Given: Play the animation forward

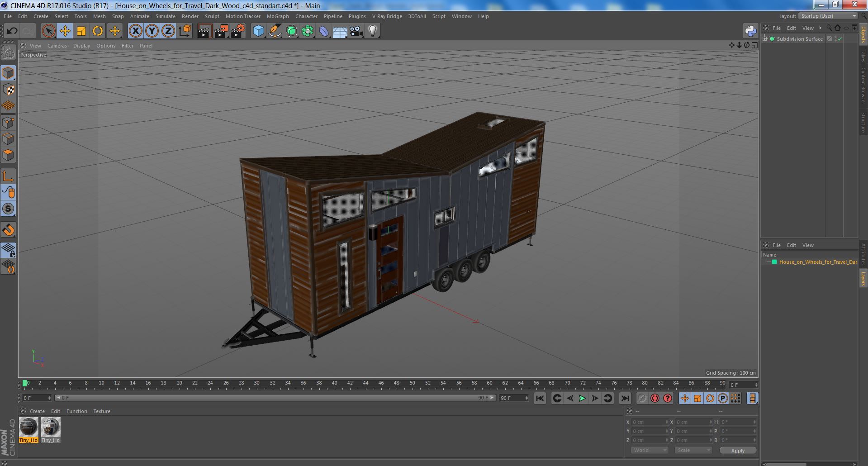Looking at the screenshot, I should point(582,398).
